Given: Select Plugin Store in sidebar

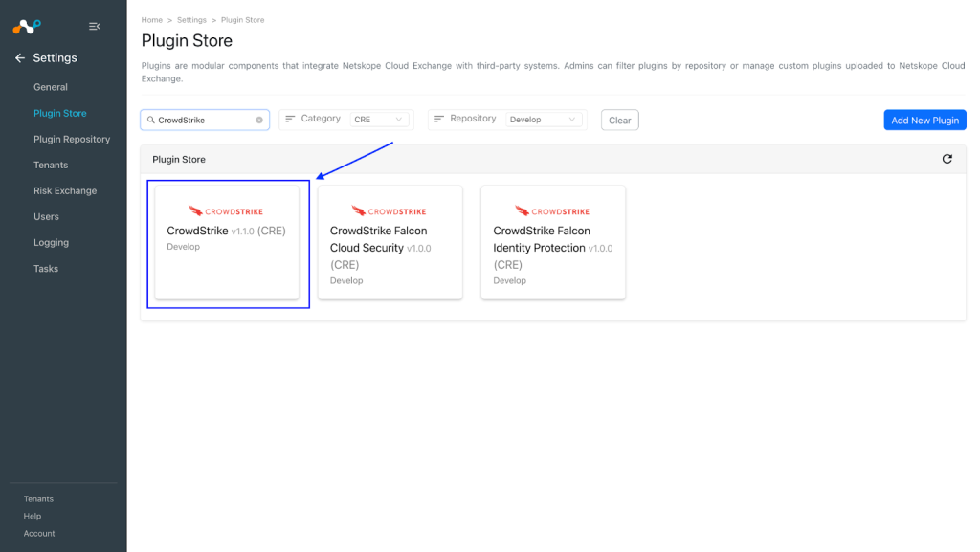Looking at the screenshot, I should 60,113.
